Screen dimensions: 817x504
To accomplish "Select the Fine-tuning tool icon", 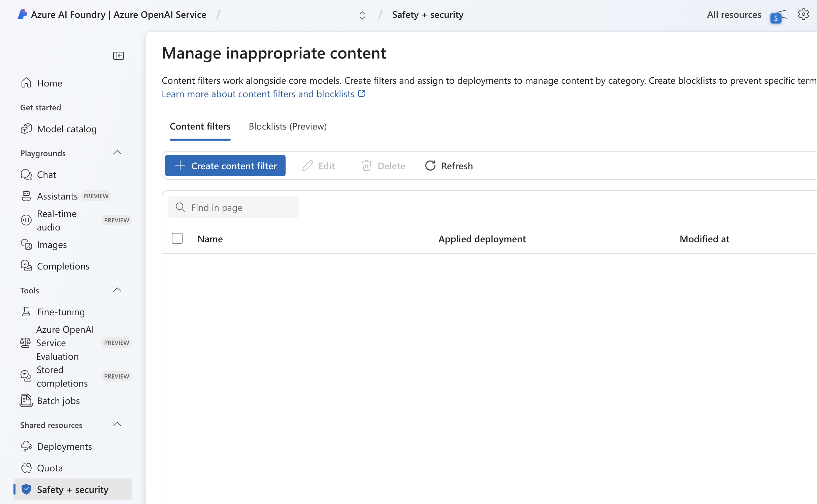I will (x=26, y=312).
